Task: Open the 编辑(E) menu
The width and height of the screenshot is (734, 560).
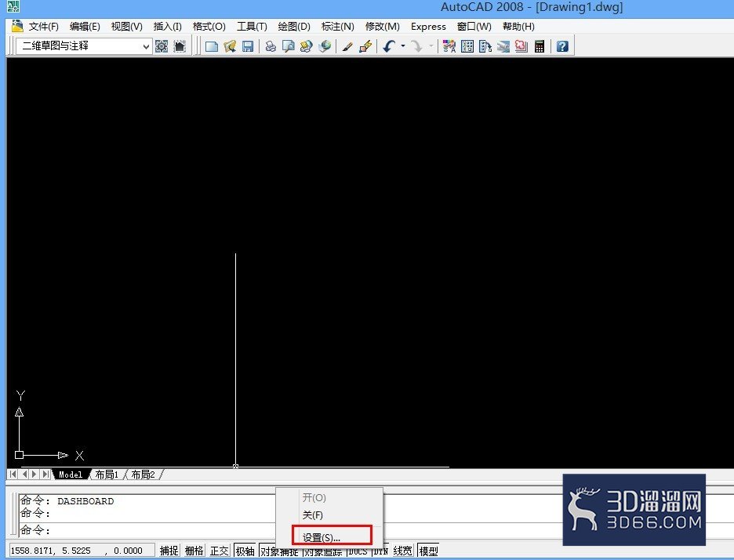Action: point(85,26)
